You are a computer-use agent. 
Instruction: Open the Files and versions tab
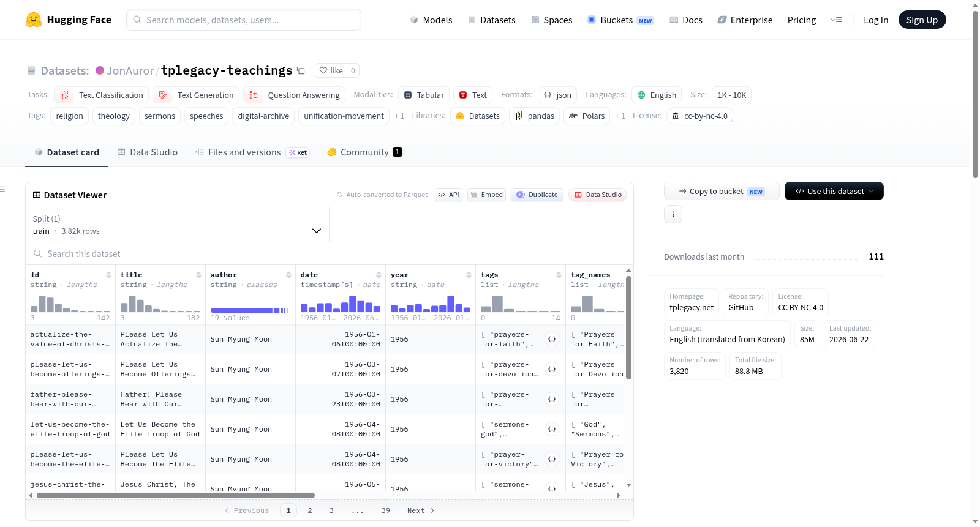pyautogui.click(x=252, y=152)
